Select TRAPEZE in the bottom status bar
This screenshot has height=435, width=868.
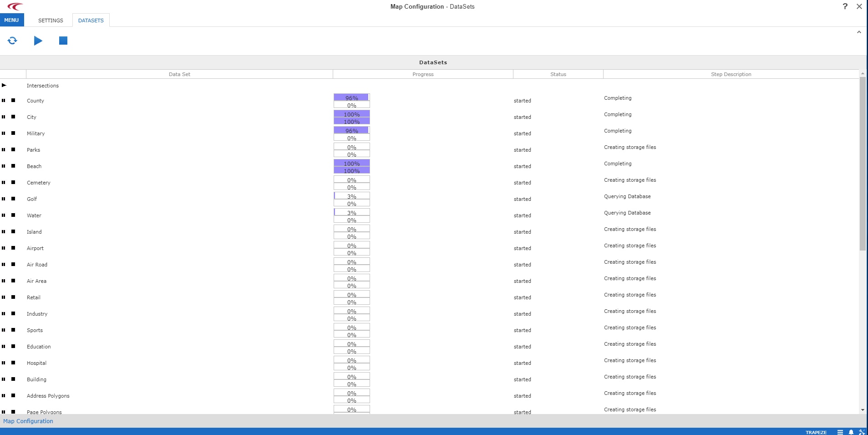point(815,432)
